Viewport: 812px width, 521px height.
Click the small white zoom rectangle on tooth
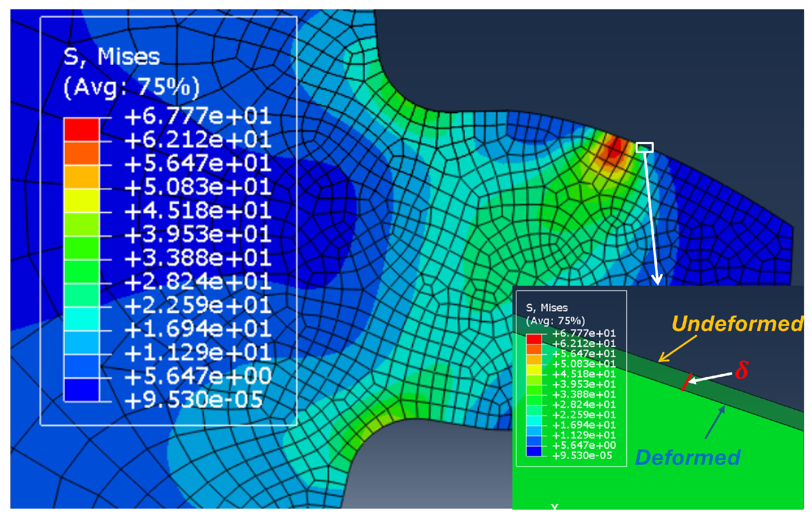click(645, 147)
